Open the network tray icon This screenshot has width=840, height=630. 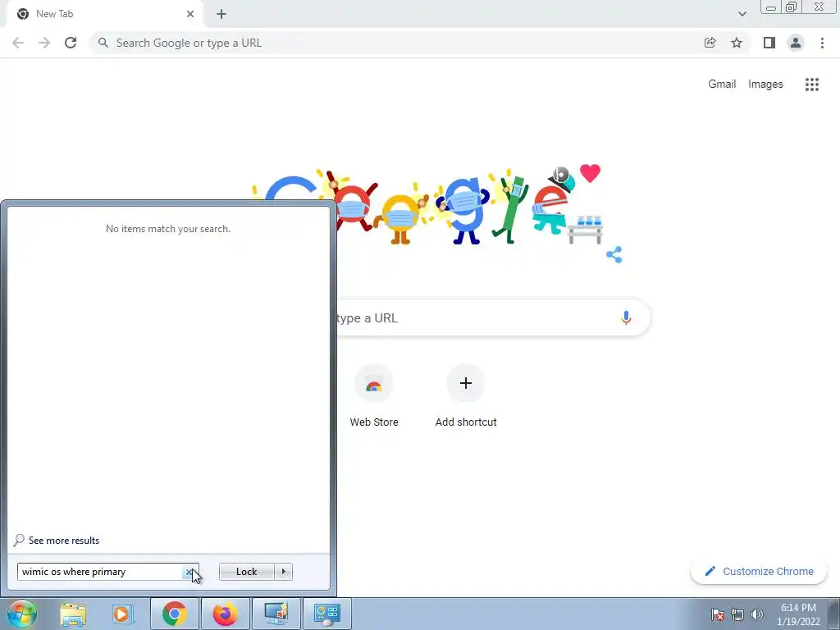pos(737,614)
